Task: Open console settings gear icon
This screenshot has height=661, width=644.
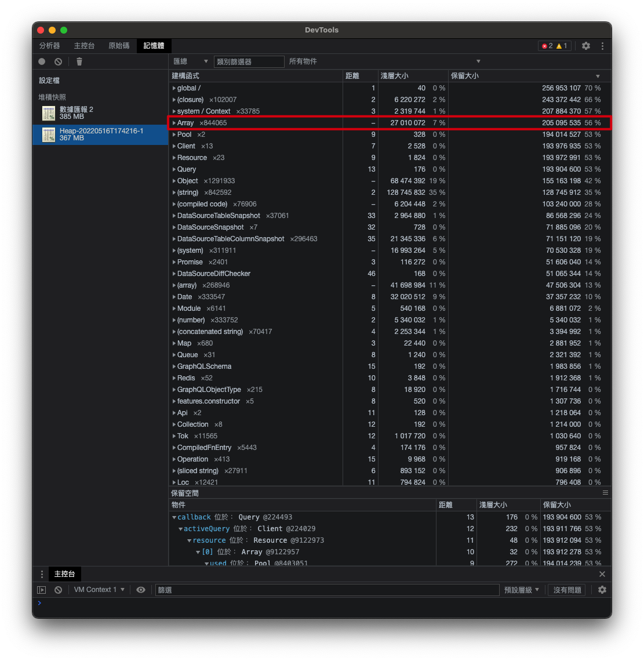Action: pyautogui.click(x=602, y=590)
